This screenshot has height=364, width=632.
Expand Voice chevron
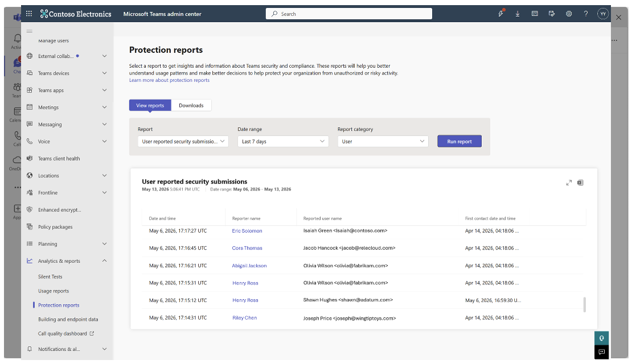click(104, 141)
